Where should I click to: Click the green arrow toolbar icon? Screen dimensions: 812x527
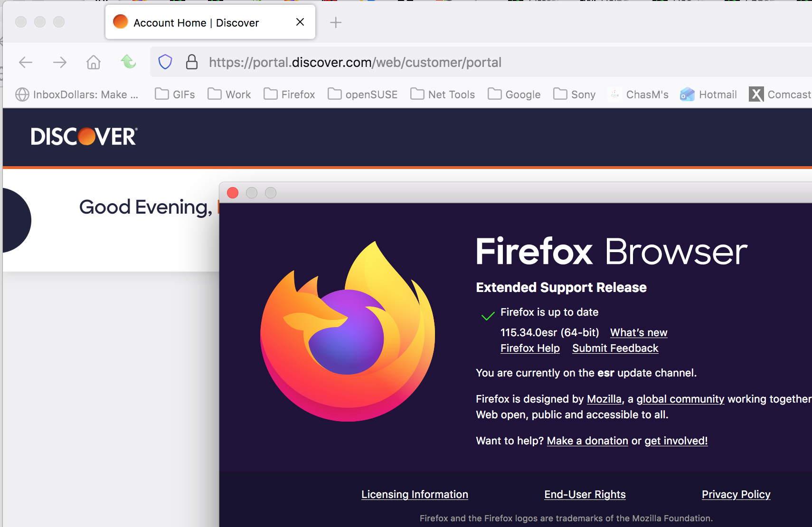click(x=128, y=62)
